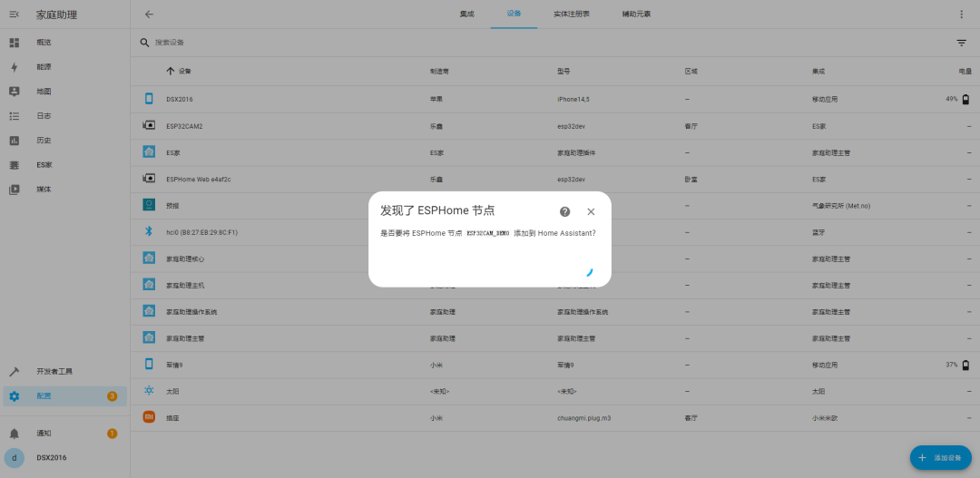This screenshot has width=980, height=478.
Task: Sort by the 电量 battery column header
Action: tap(965, 72)
